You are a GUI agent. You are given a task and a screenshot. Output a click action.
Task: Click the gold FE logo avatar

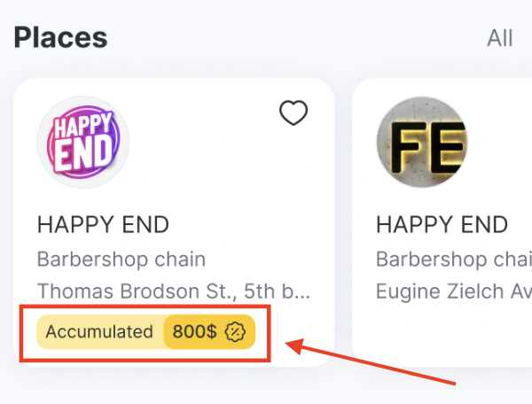coord(422,143)
